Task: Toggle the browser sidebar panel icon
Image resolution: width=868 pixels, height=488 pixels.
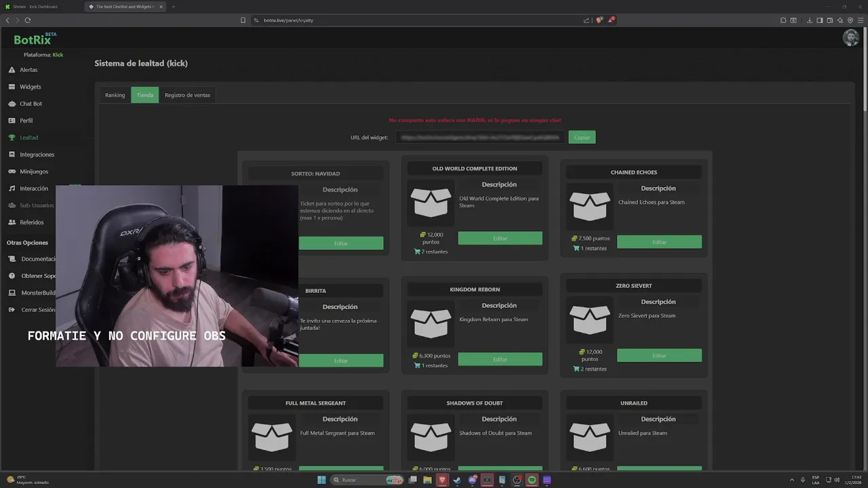Action: tap(820, 20)
